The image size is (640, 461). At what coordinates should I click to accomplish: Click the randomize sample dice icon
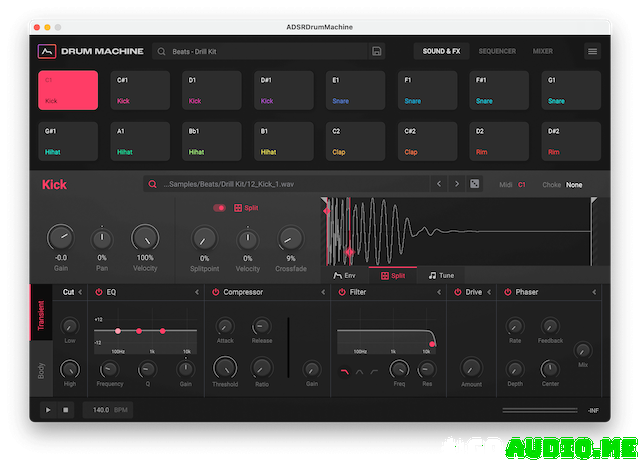[475, 184]
